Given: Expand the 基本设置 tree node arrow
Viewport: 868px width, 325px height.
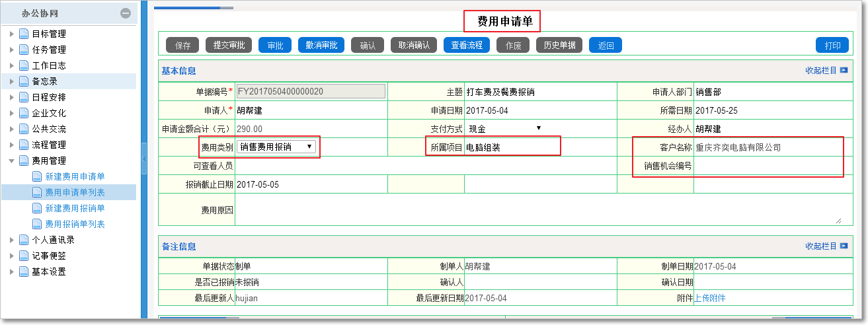Looking at the screenshot, I should (x=12, y=271).
